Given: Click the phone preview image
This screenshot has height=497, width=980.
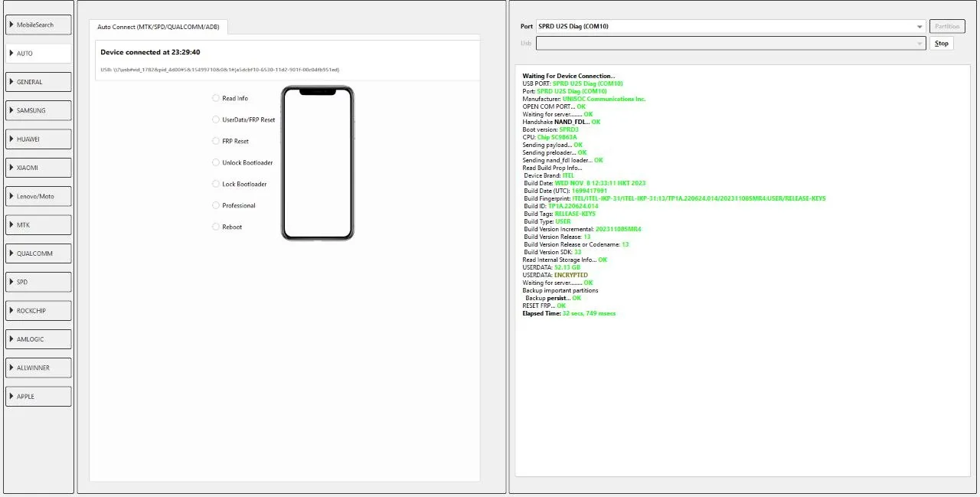Looking at the screenshot, I should pyautogui.click(x=317, y=163).
